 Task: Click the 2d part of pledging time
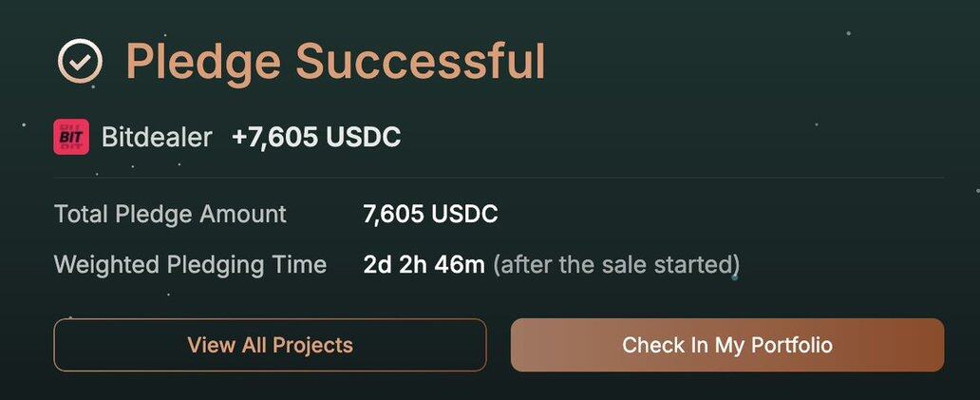[x=377, y=264]
